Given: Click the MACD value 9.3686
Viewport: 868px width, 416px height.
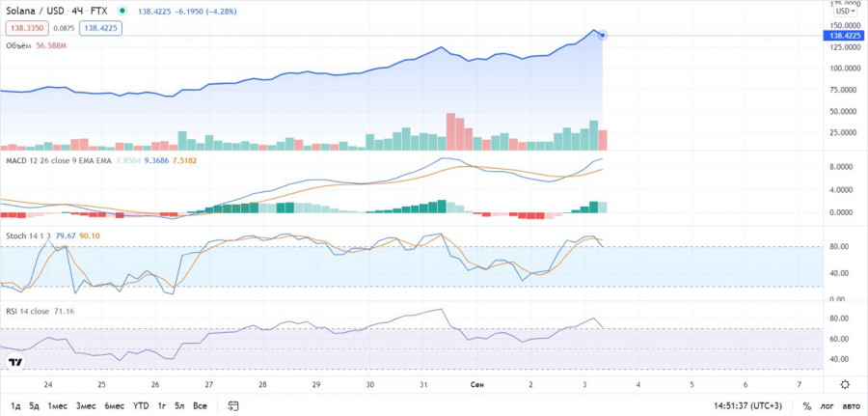Looking at the screenshot, I should pyautogui.click(x=156, y=160).
